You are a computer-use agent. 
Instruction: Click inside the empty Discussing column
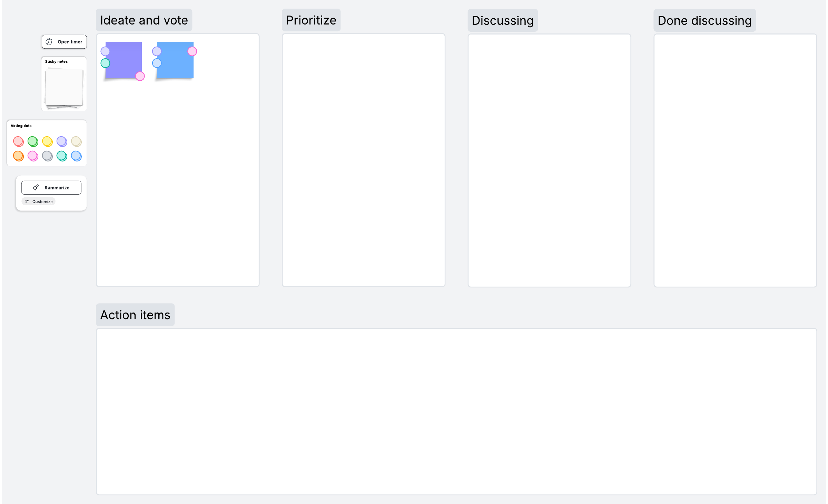[549, 160]
